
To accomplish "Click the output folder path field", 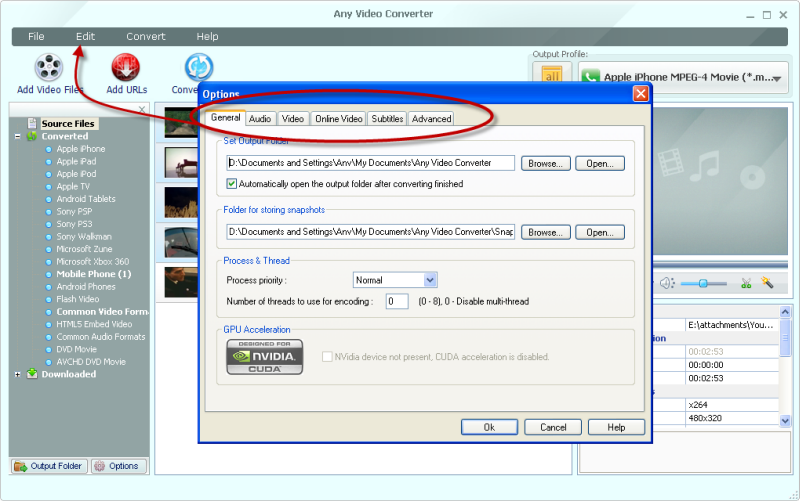I will (370, 163).
